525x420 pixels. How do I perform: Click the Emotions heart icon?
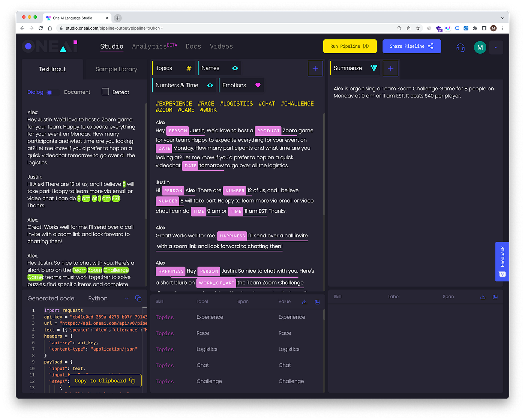pyautogui.click(x=258, y=85)
